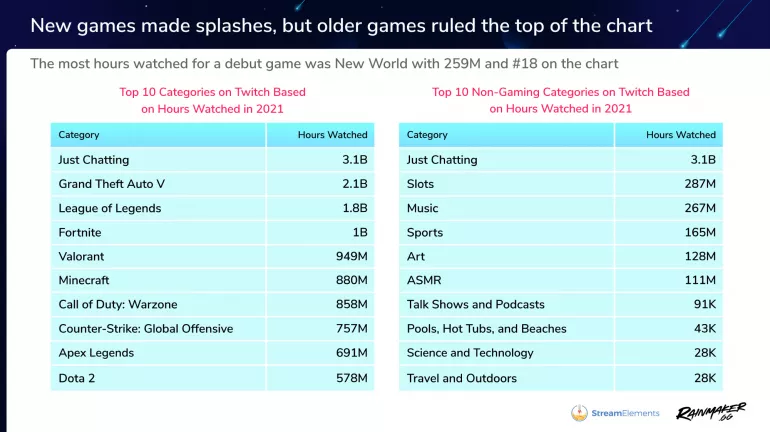Click the Slots non-gaming category
The height and width of the screenshot is (432, 770).
pyautogui.click(x=420, y=184)
